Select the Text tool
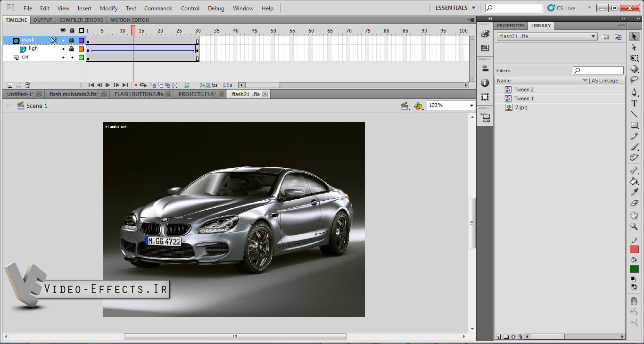Screen dimensions: 644x344 point(634,103)
